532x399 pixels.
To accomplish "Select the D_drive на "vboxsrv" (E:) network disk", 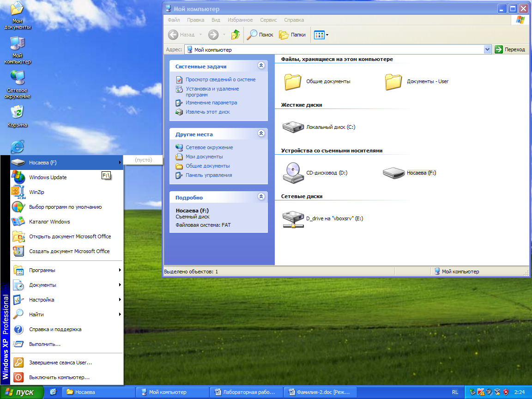I will click(323, 218).
